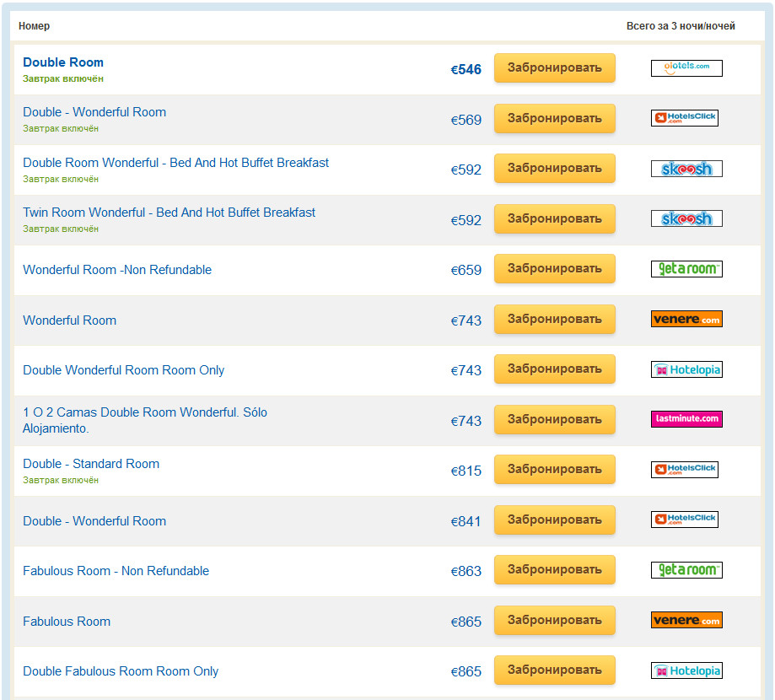Screen dimensions: 775x700
Task: Click Забронировать for 1 O 2 Camas room
Action: (x=554, y=419)
